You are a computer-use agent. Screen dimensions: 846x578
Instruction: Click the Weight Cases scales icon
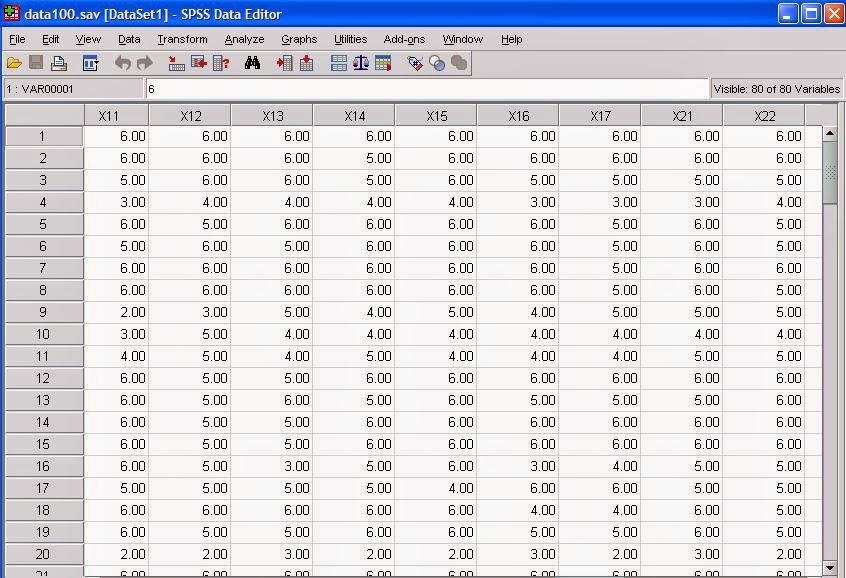(361, 63)
